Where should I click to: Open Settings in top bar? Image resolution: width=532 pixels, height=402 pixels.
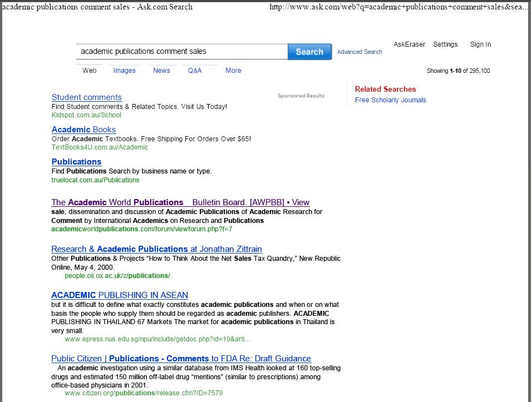[445, 44]
